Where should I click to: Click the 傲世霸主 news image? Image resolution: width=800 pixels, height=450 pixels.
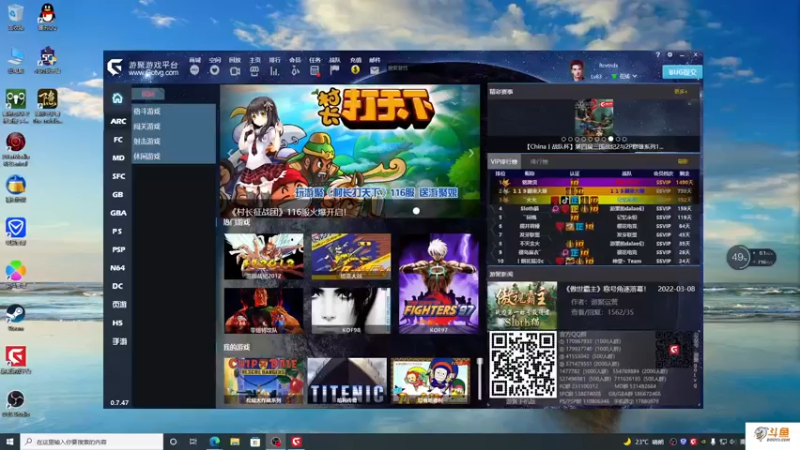pos(522,305)
